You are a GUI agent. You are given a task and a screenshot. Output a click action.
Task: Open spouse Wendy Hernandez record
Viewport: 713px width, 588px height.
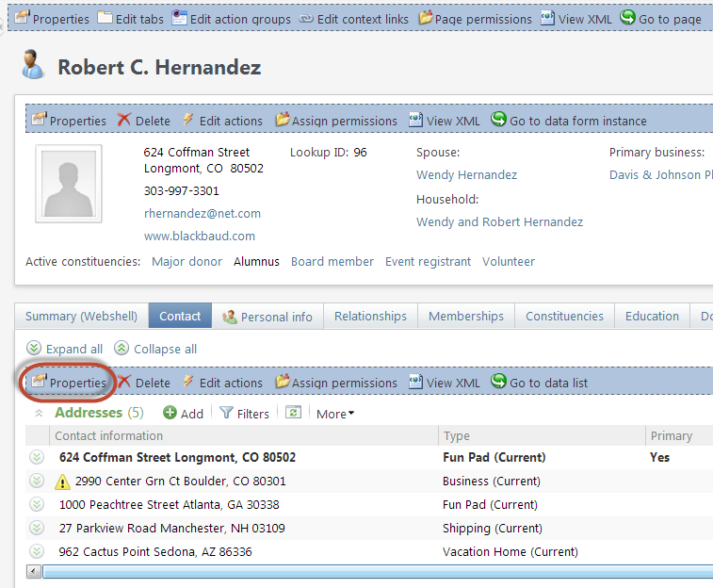(x=466, y=175)
